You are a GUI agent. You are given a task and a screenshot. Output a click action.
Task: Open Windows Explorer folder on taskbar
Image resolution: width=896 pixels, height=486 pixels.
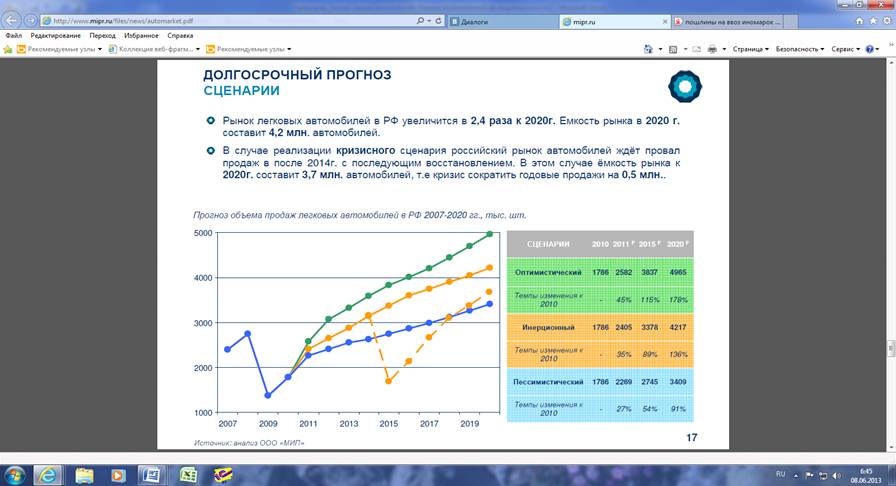tap(84, 475)
